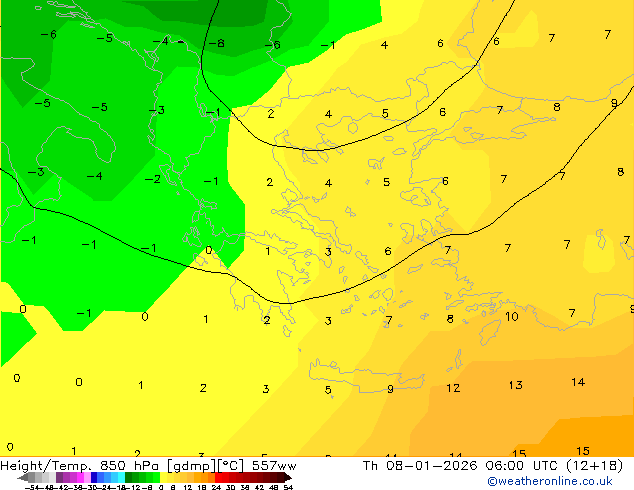Click the time '06:00' in the footer

click(x=506, y=466)
